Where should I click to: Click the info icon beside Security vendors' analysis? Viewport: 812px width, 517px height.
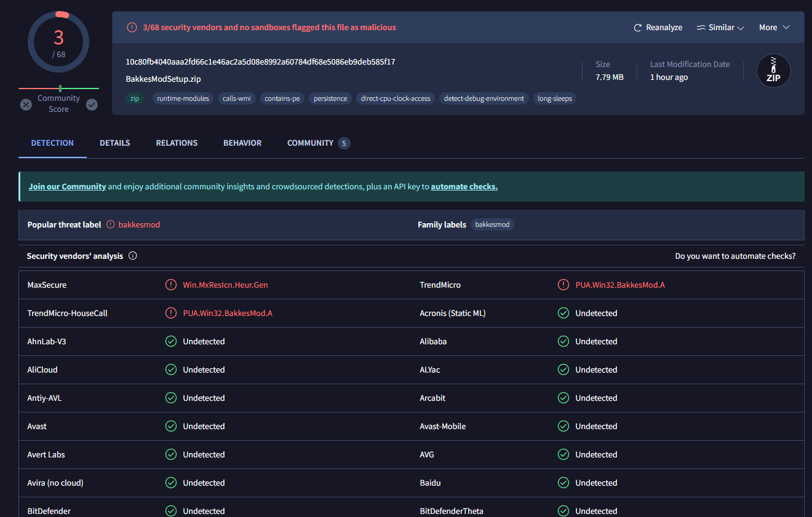[132, 256]
